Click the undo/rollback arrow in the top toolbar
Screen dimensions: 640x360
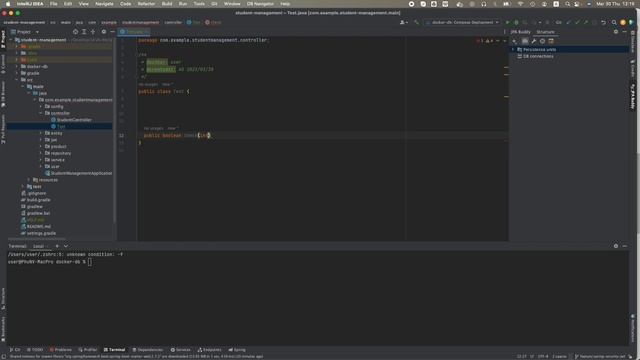pyautogui.click(x=603, y=22)
